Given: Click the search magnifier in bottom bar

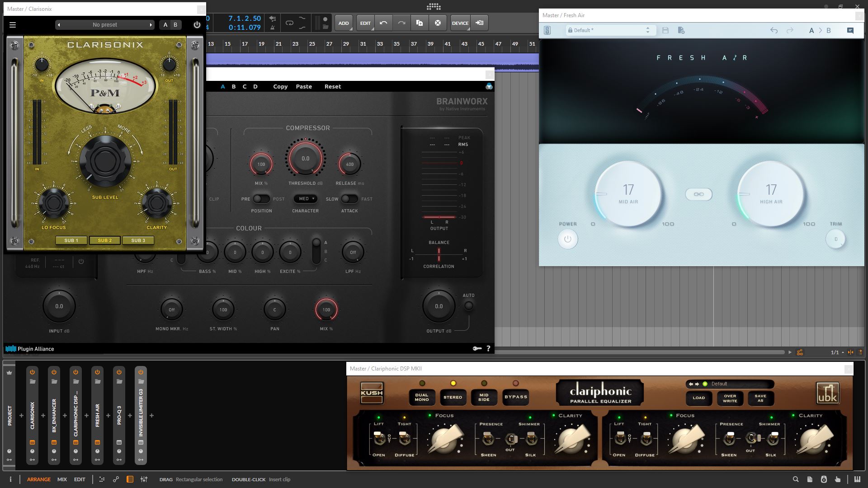Looking at the screenshot, I should click(796, 479).
